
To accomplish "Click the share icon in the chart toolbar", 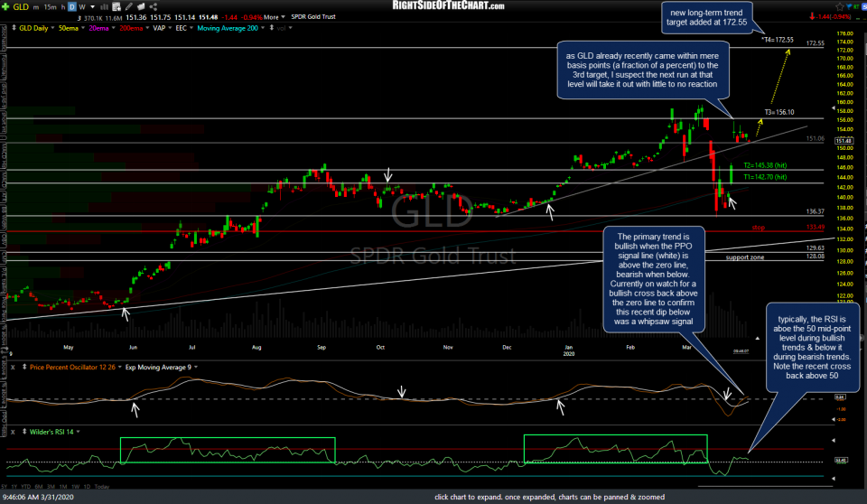I will tap(154, 6).
